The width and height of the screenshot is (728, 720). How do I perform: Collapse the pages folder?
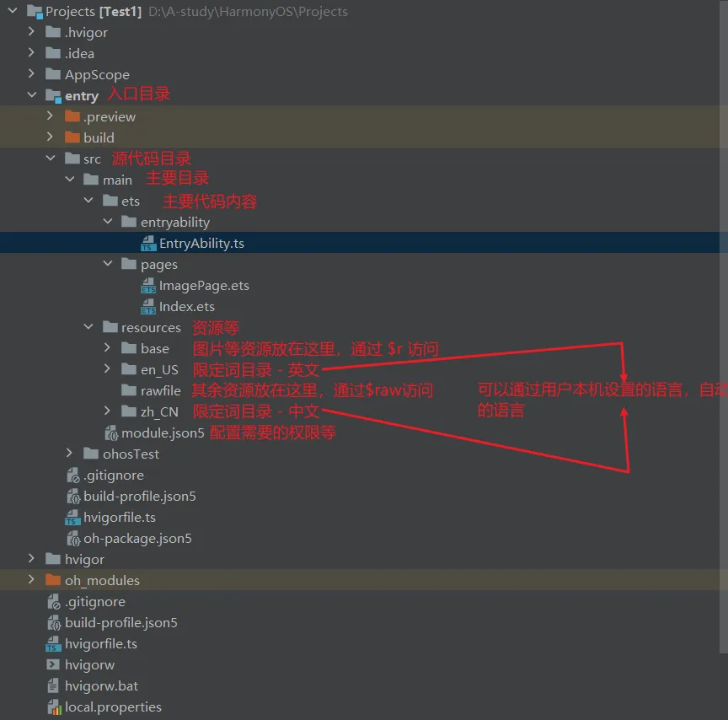point(107,265)
